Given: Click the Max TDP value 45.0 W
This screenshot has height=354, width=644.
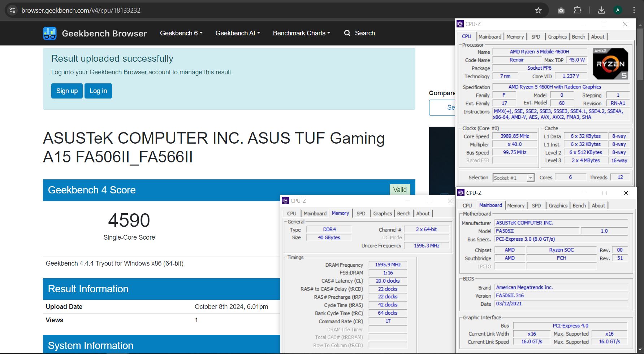Looking at the screenshot, I should [x=577, y=60].
